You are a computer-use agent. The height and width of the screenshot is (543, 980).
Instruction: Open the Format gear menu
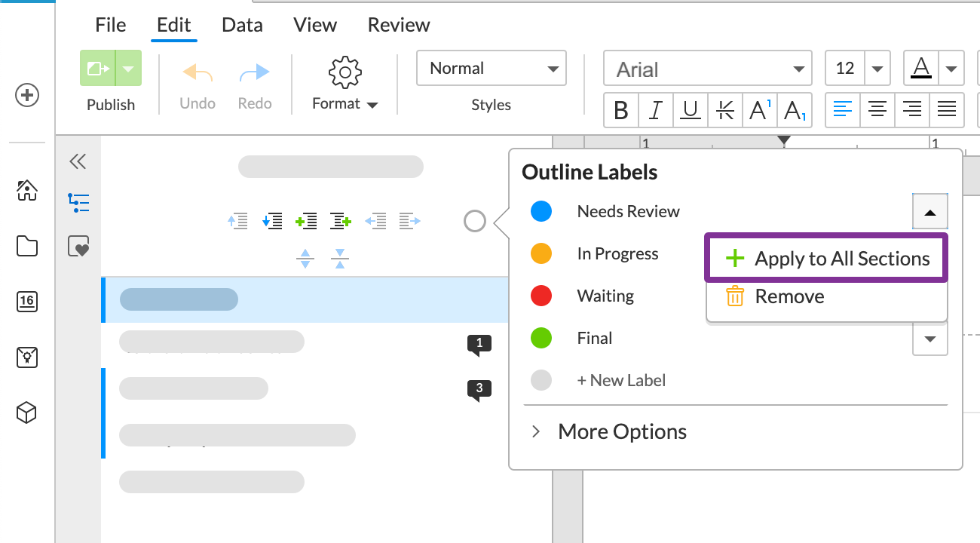[345, 84]
